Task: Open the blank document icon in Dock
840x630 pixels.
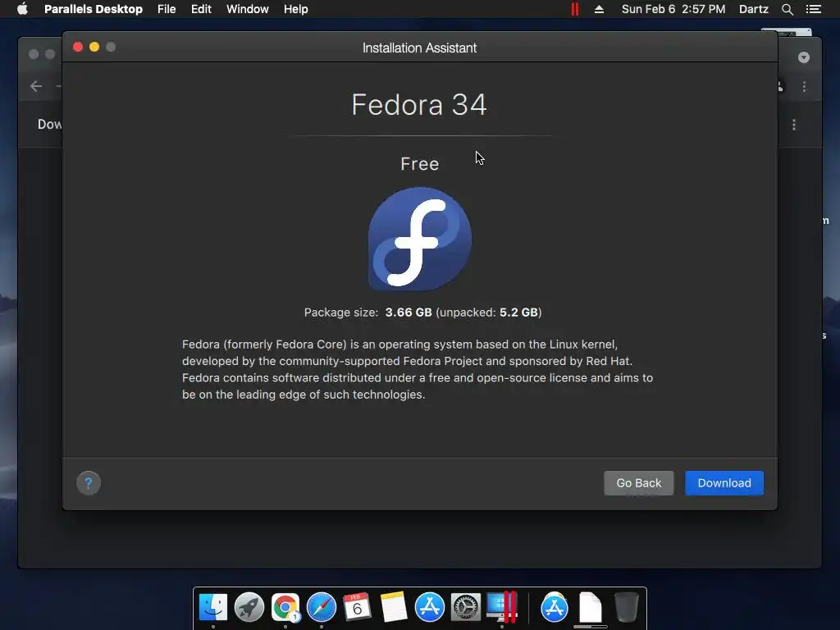Action: pos(591,607)
